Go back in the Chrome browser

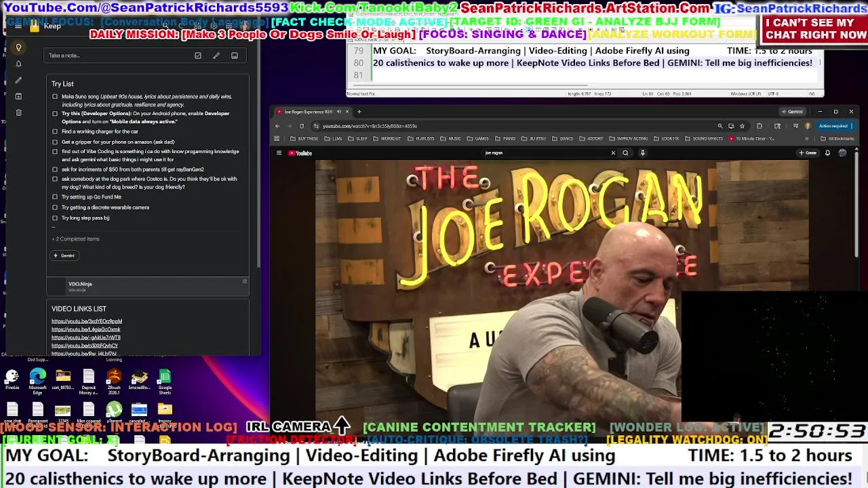click(x=277, y=126)
